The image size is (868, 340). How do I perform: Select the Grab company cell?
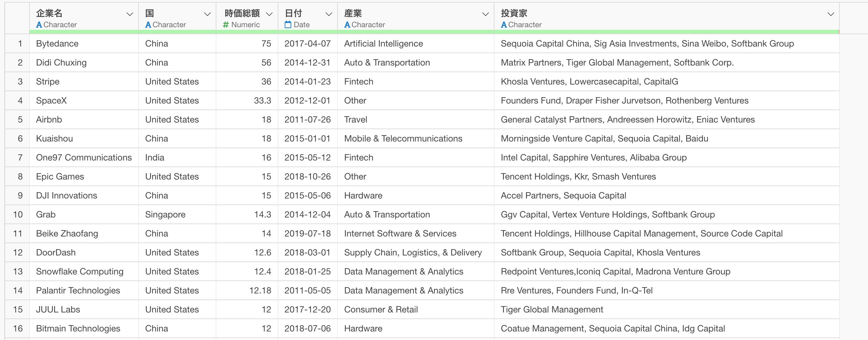tap(84, 215)
